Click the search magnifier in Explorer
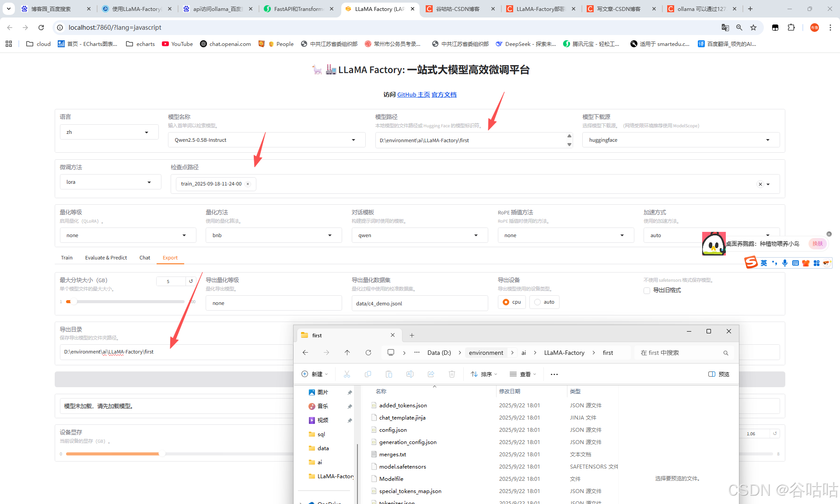The width and height of the screenshot is (840, 504). point(726,353)
